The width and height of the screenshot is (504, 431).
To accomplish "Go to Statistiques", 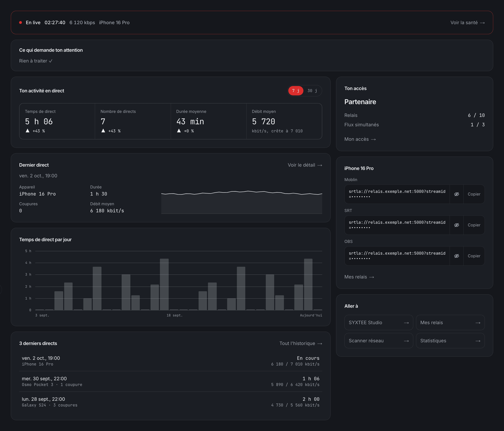I will click(x=450, y=340).
